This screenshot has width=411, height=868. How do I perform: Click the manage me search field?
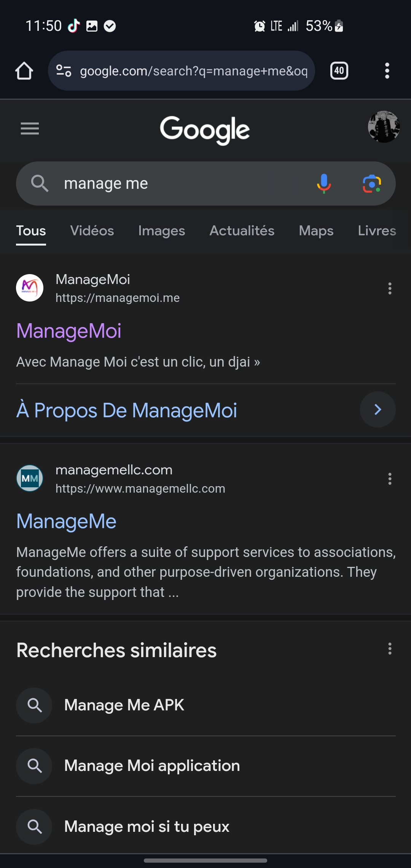183,183
